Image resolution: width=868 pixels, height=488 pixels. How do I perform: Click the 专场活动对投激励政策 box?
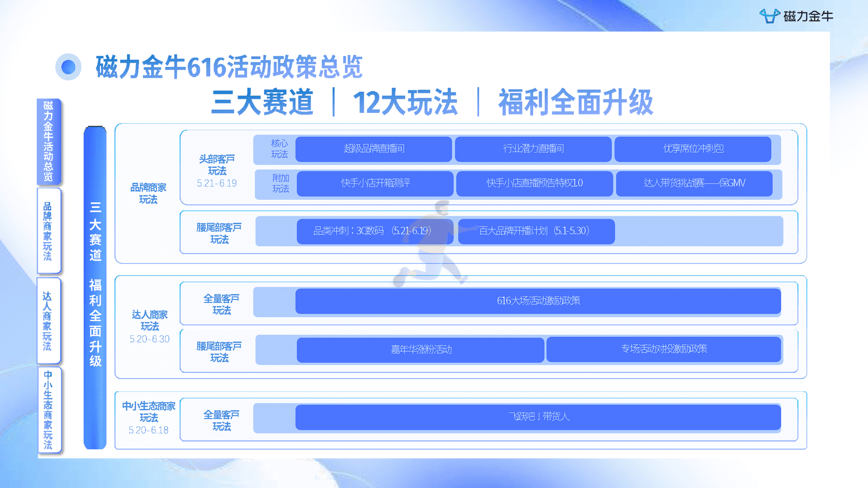click(664, 349)
